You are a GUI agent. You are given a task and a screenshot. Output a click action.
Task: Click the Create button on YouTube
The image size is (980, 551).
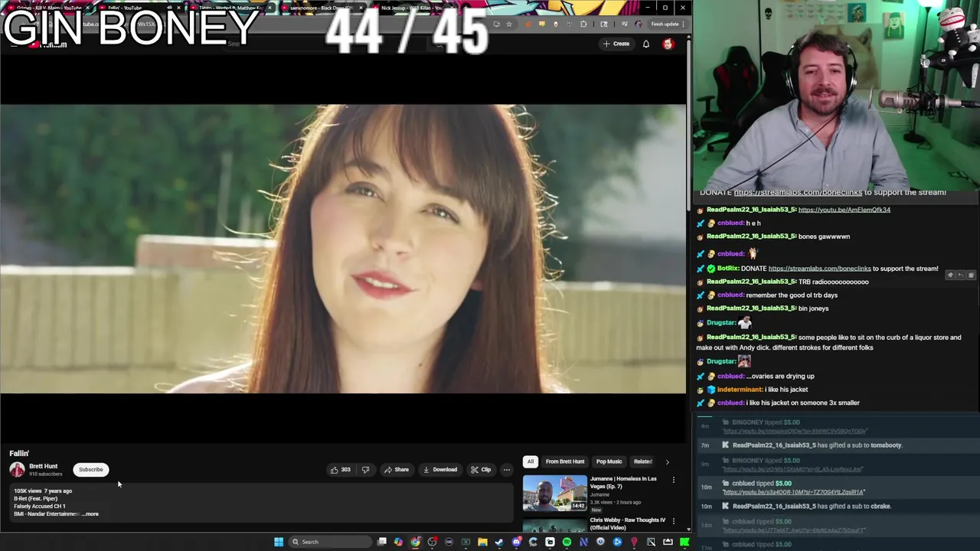coord(616,44)
